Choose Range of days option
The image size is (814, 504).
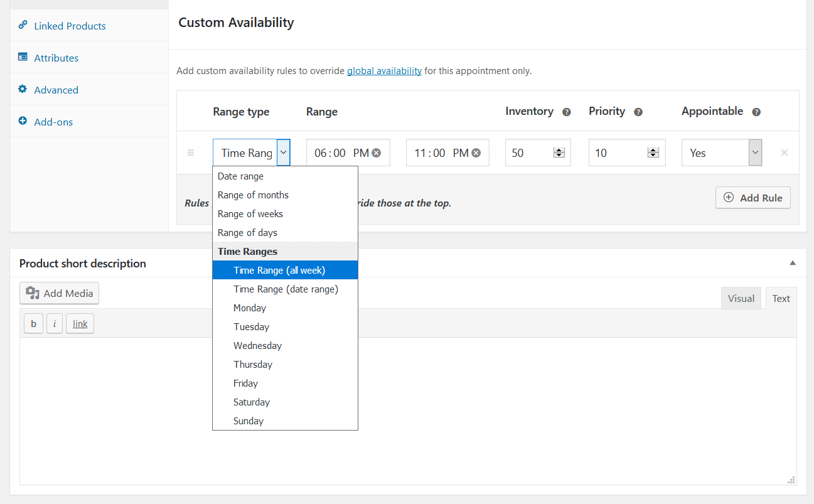(x=285, y=233)
